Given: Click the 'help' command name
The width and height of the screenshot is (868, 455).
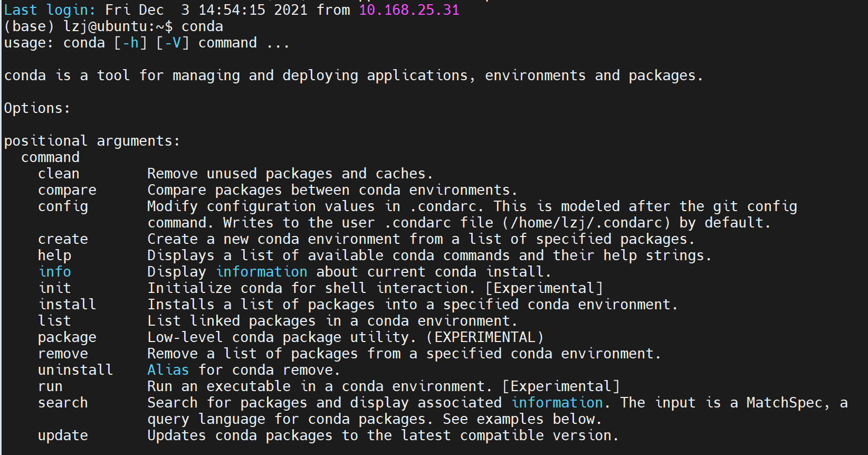Looking at the screenshot, I should pos(54,255).
